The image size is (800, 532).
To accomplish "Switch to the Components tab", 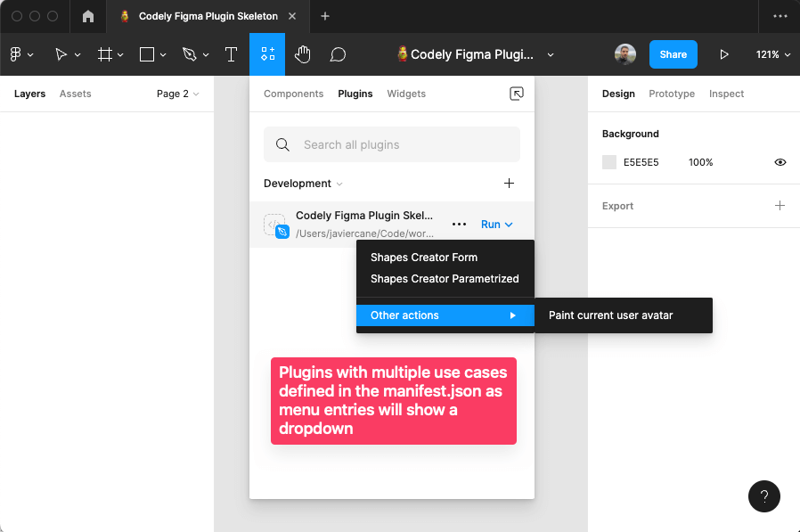I will [x=293, y=94].
